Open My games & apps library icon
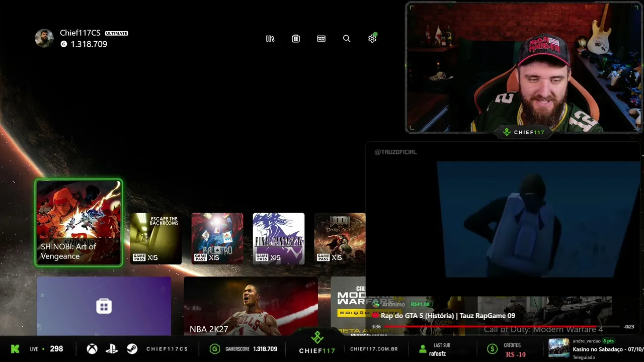Viewport: 644px width, 362px height. 270,39
